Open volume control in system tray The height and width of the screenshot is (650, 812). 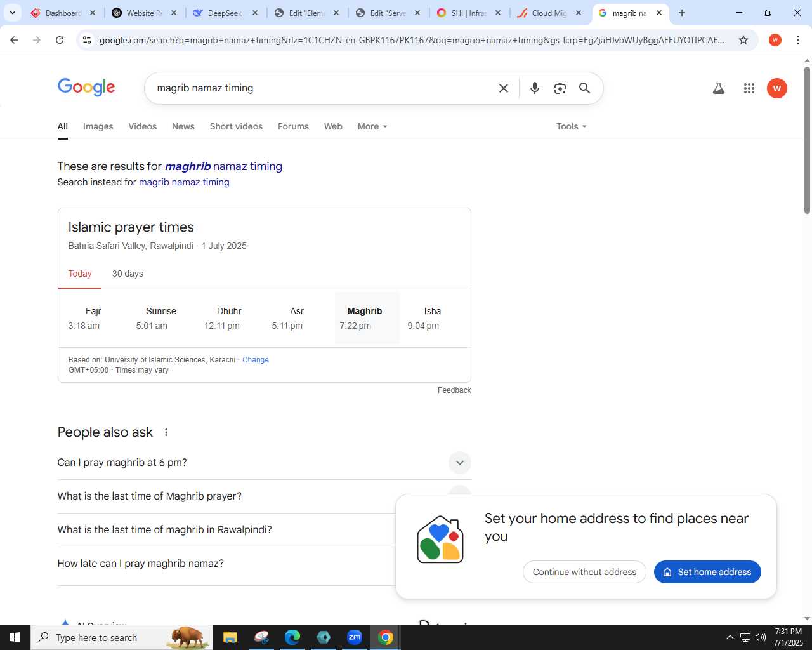coord(761,637)
